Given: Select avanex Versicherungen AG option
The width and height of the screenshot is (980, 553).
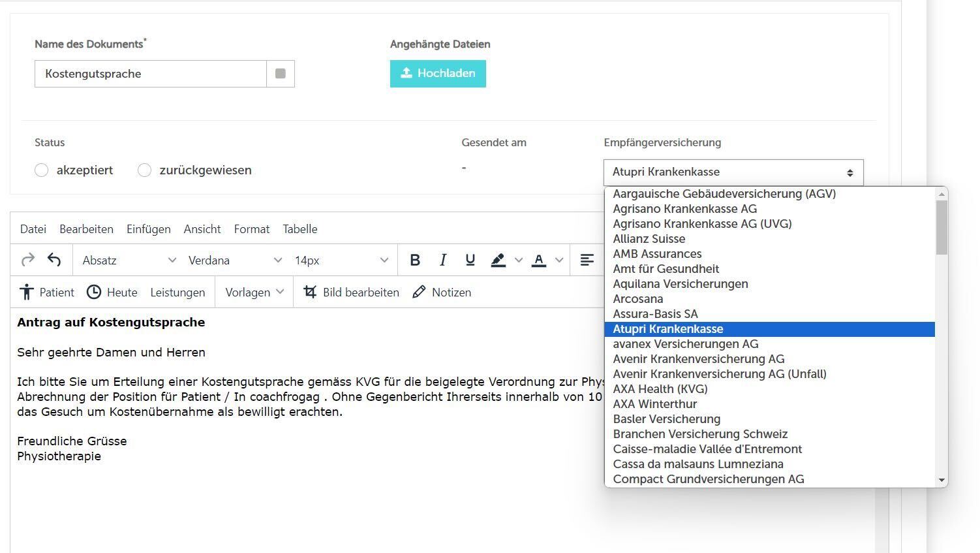Looking at the screenshot, I should [x=770, y=344].
